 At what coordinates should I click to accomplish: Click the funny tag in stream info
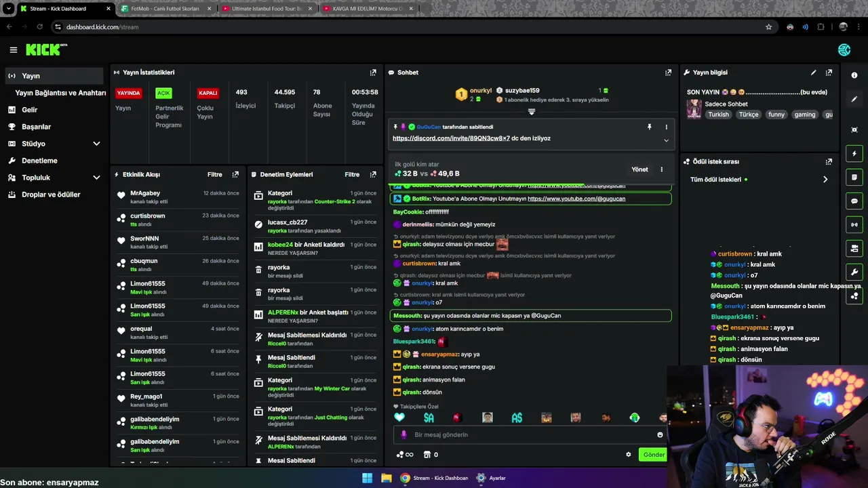tap(776, 115)
